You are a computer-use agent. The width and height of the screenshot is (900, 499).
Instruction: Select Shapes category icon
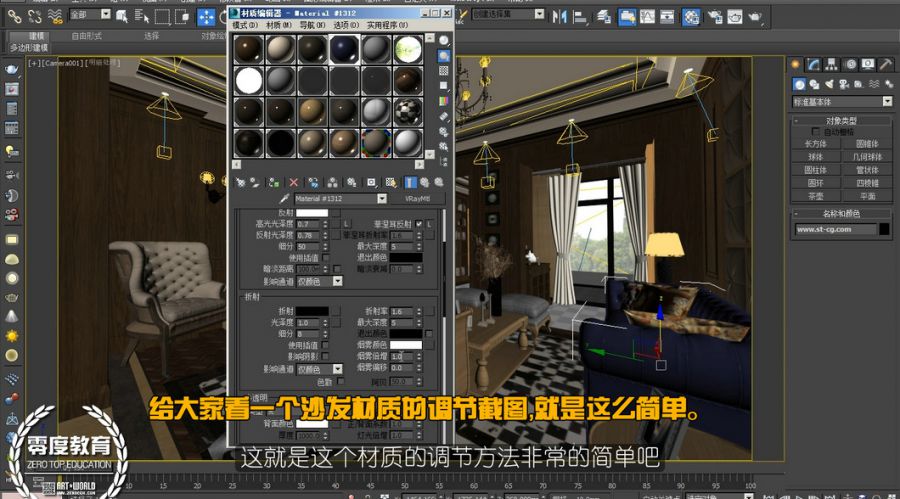(x=814, y=84)
